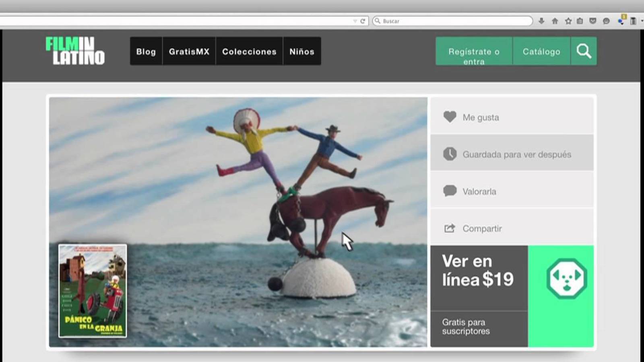Click the heart icon for Me gusta

450,117
